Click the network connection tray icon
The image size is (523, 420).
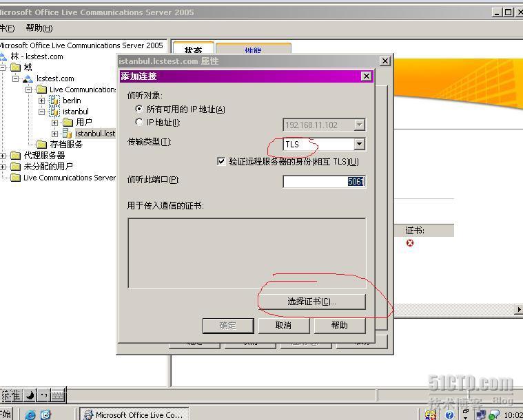tap(481, 415)
